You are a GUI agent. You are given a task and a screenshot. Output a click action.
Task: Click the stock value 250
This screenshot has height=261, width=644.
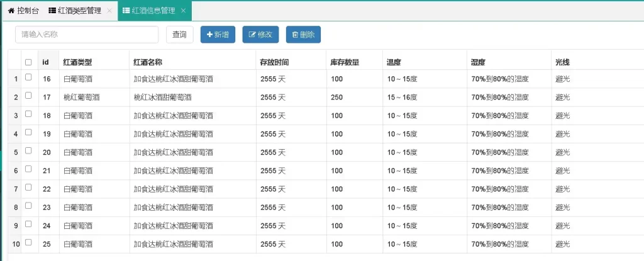(x=337, y=97)
